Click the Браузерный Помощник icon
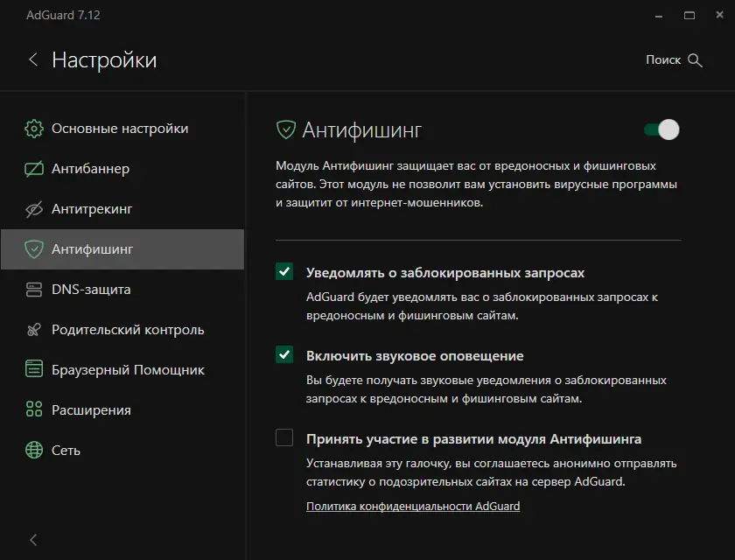The height and width of the screenshot is (560, 735). tap(34, 370)
